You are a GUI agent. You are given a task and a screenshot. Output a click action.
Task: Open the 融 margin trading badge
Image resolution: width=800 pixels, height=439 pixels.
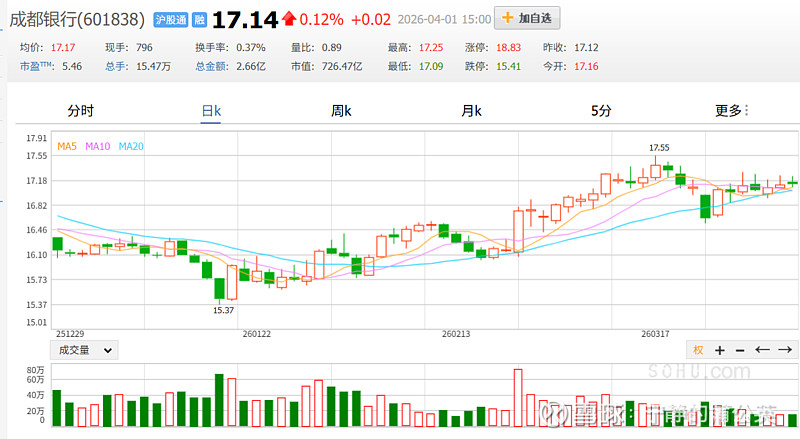199,20
